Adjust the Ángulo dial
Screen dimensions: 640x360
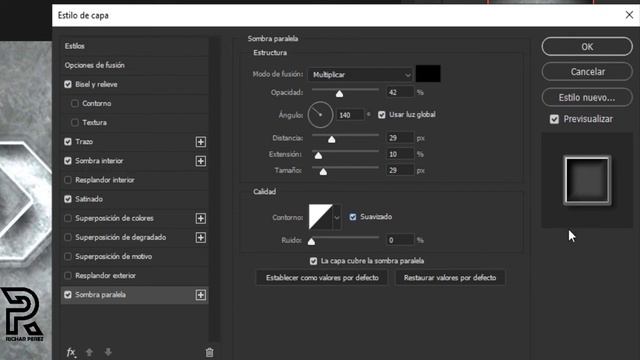coord(320,115)
